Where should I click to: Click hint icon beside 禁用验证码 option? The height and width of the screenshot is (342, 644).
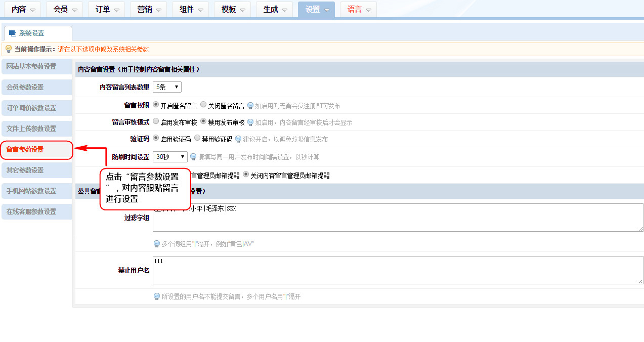(x=238, y=139)
